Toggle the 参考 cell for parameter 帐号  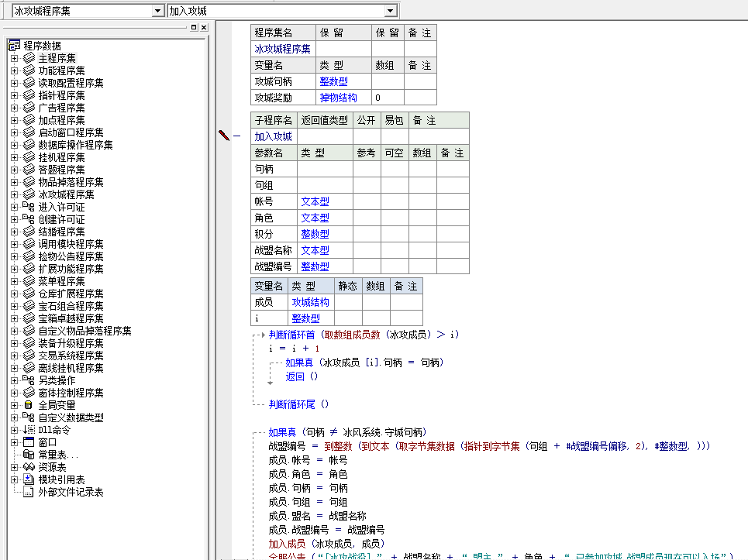(367, 201)
